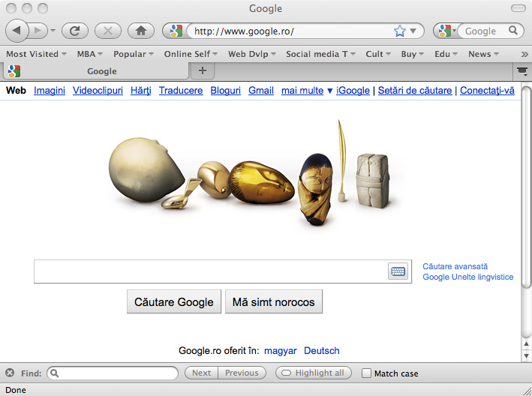
Task: Open the Web Dvlp bookmarks folder
Action: click(x=252, y=54)
